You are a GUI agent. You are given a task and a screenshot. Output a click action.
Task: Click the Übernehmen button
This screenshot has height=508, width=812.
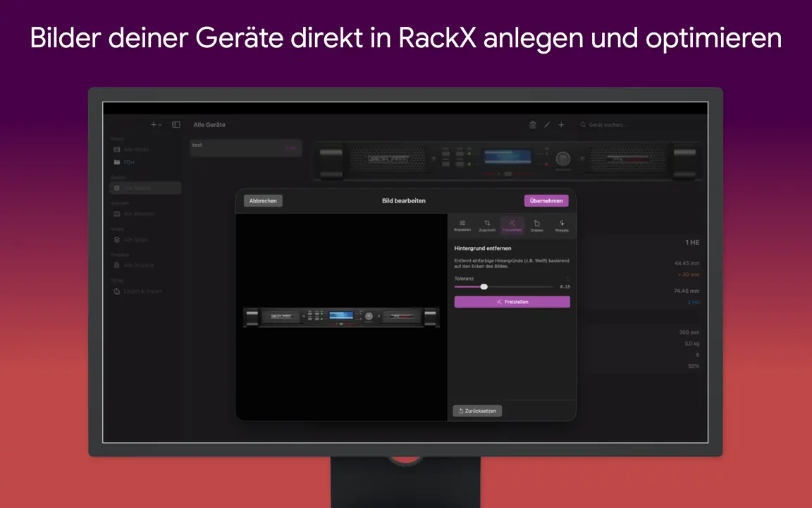pos(546,200)
